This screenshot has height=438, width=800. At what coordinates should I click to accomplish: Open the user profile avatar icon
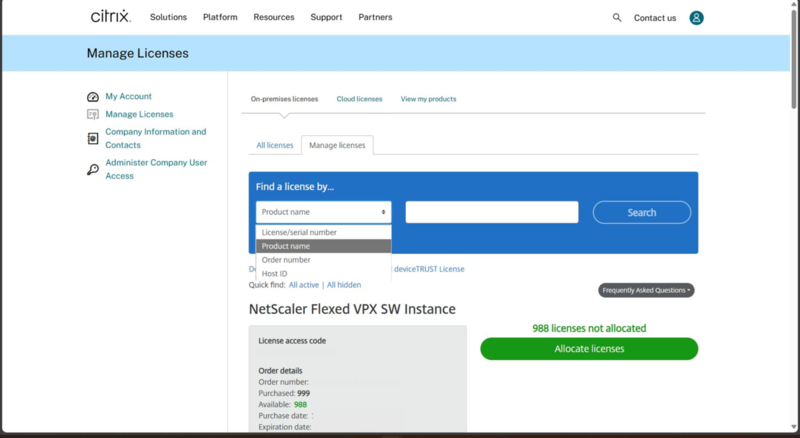coord(696,18)
